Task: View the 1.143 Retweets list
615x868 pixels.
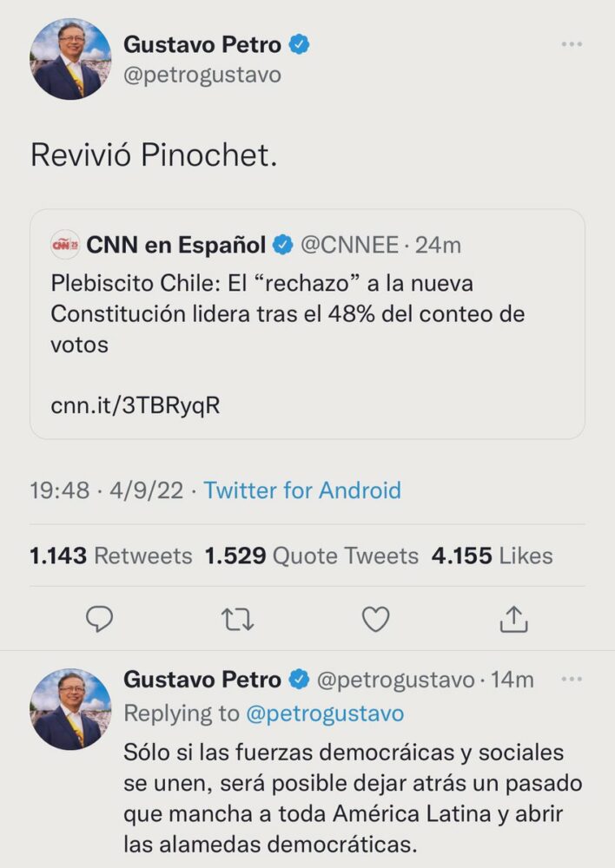Action: coord(110,556)
